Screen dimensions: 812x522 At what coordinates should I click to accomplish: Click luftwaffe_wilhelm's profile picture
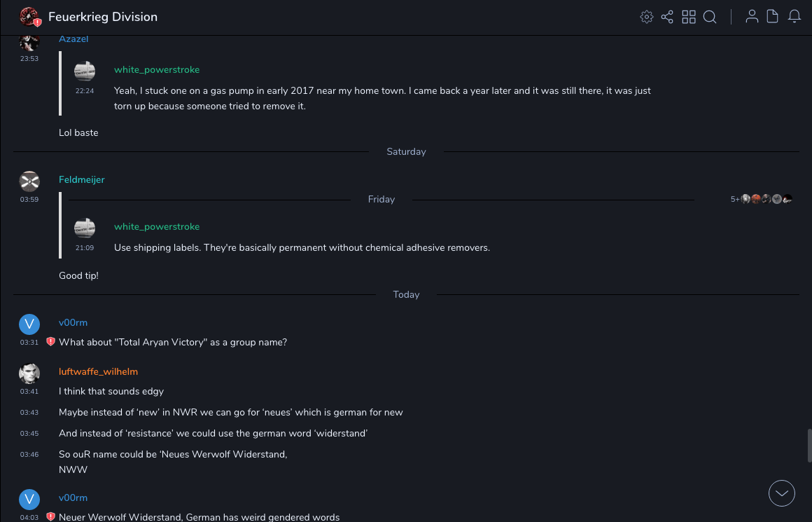(x=29, y=373)
